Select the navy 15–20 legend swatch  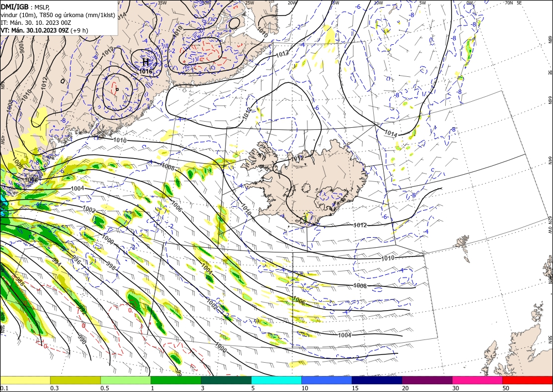point(377,380)
